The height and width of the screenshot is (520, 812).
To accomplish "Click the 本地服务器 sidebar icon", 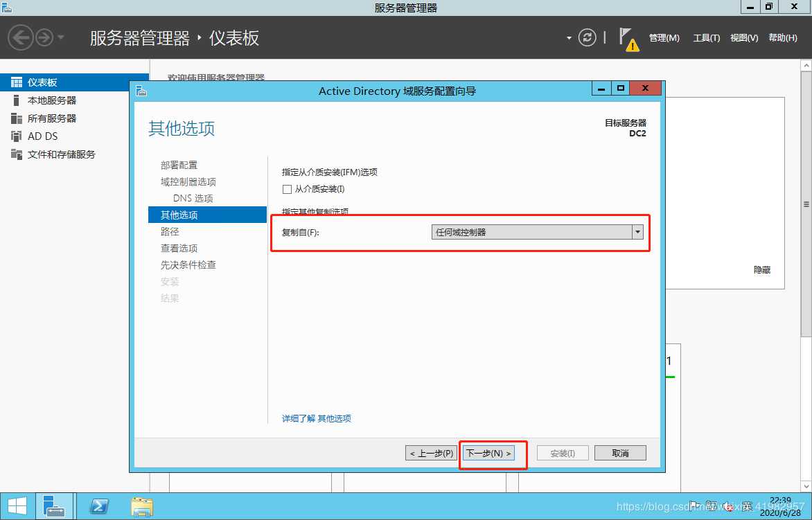I will point(16,100).
